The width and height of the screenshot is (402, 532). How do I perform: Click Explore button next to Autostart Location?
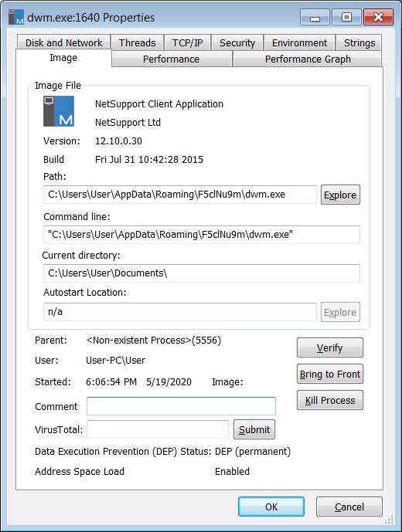(340, 312)
